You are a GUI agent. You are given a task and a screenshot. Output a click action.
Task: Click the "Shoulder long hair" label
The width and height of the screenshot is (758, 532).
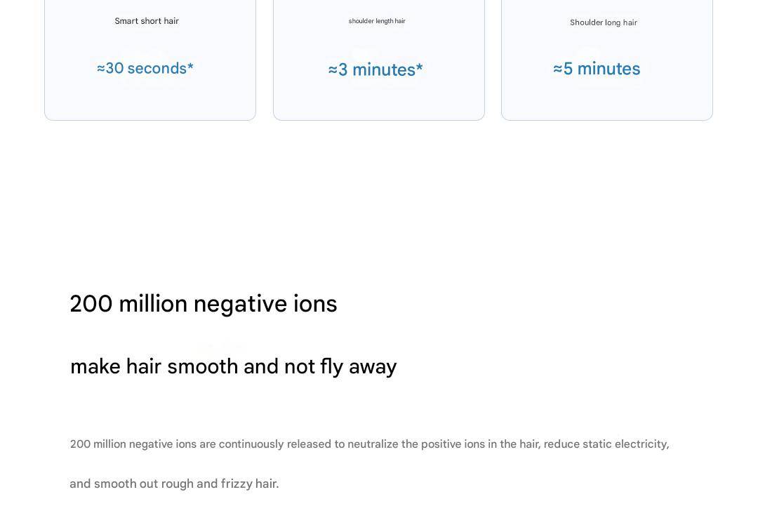pos(604,22)
